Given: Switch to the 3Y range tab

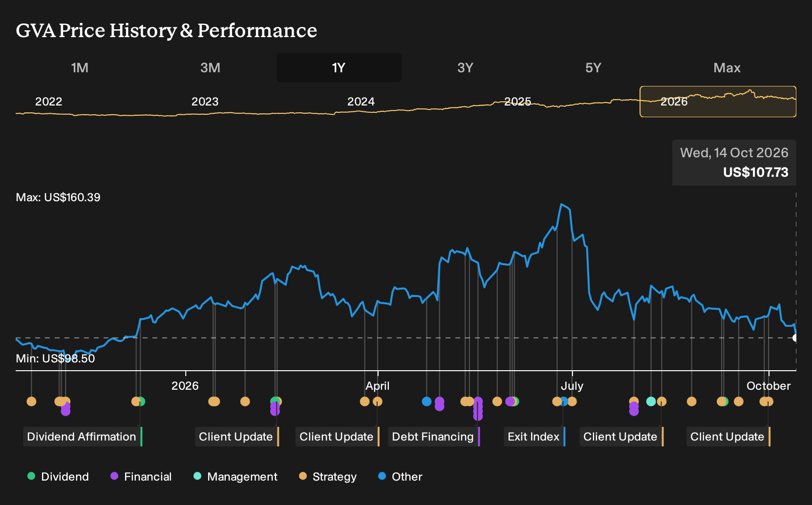Looking at the screenshot, I should [465, 67].
